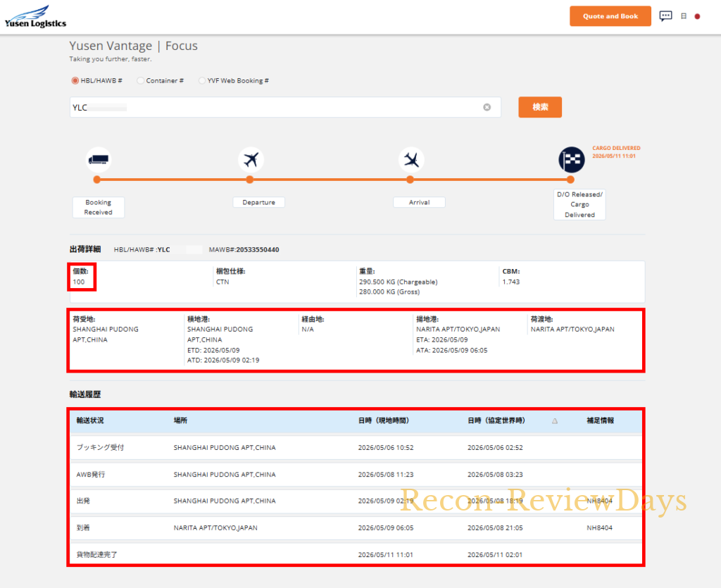The width and height of the screenshot is (721, 588).
Task: Click the Booking Received timeline dot
Action: coord(96,180)
